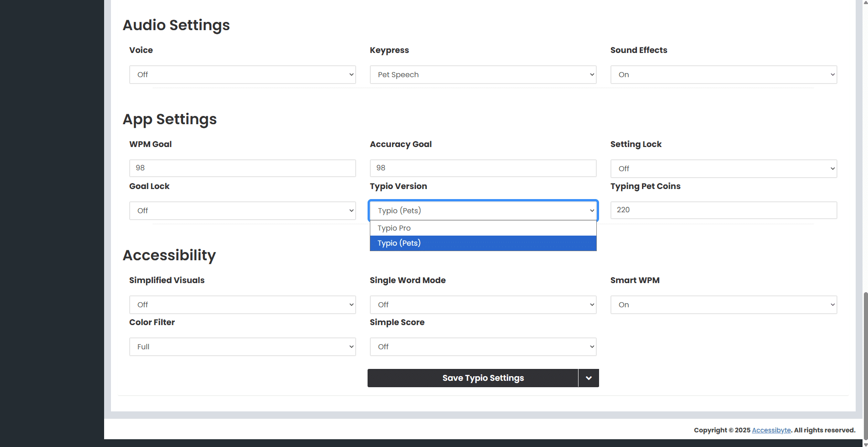The image size is (868, 447).
Task: Toggle the Smart WPM selector
Action: pos(723,305)
